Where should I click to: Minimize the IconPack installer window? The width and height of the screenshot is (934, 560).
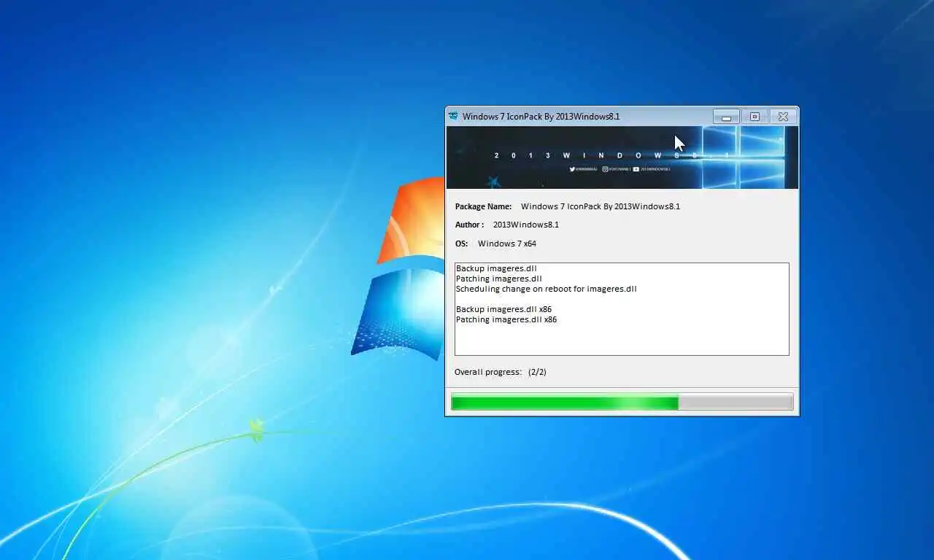coord(726,117)
